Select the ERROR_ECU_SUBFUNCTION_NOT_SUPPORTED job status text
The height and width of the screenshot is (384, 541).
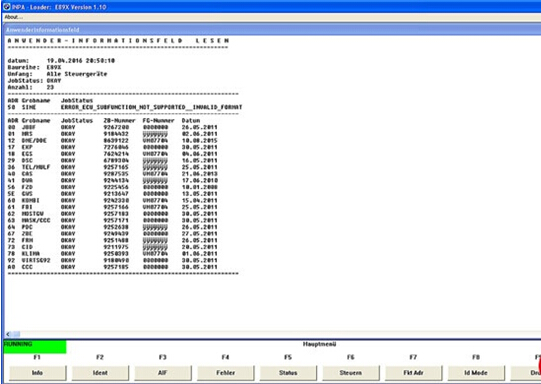pyautogui.click(x=151, y=107)
